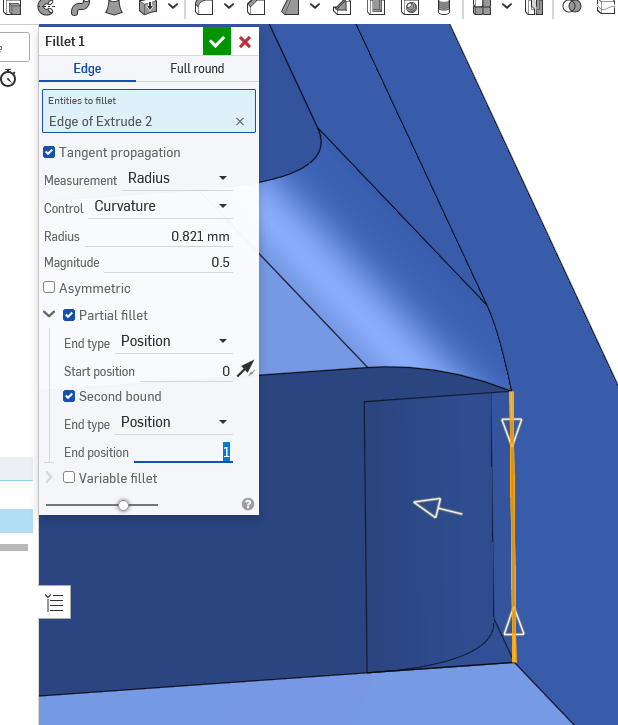Open dropdown next to Fillet tool
Image resolution: width=618 pixels, height=725 pixels.
tap(229, 6)
